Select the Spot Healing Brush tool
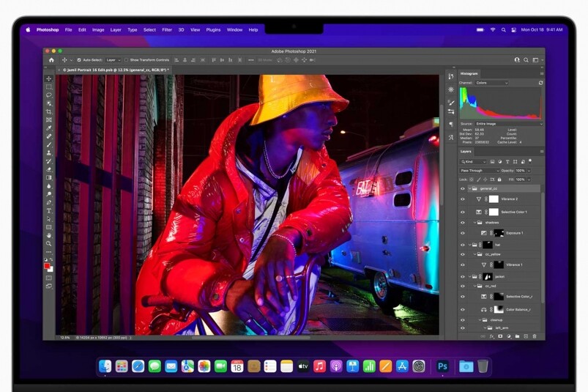588x392 pixels. tap(49, 136)
